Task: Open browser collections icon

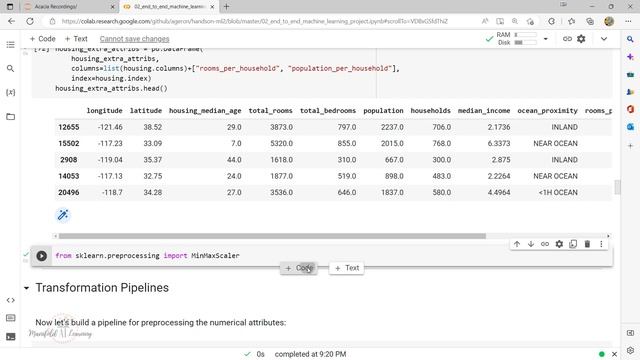Action: [590, 21]
